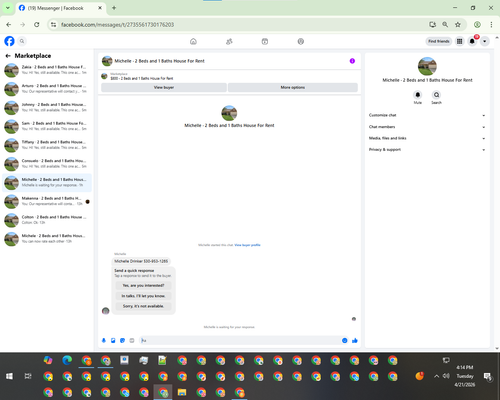Record a voice clip with microphone icon
The height and width of the screenshot is (400, 500).
pyautogui.click(x=104, y=340)
